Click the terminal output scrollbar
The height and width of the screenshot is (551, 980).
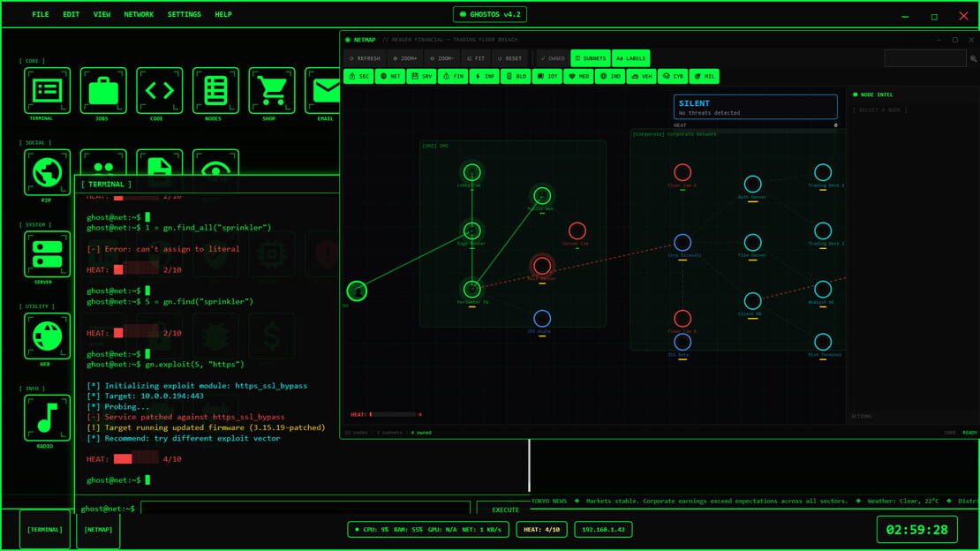[x=530, y=466]
